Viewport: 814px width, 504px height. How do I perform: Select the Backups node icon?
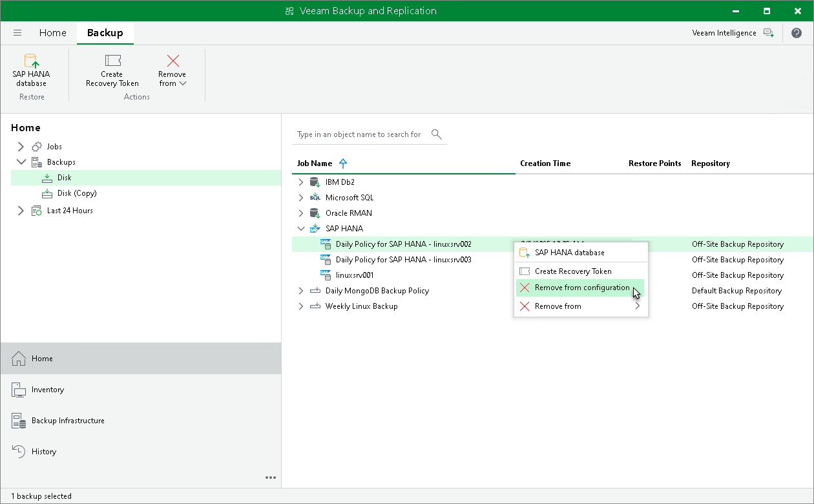[x=37, y=162]
